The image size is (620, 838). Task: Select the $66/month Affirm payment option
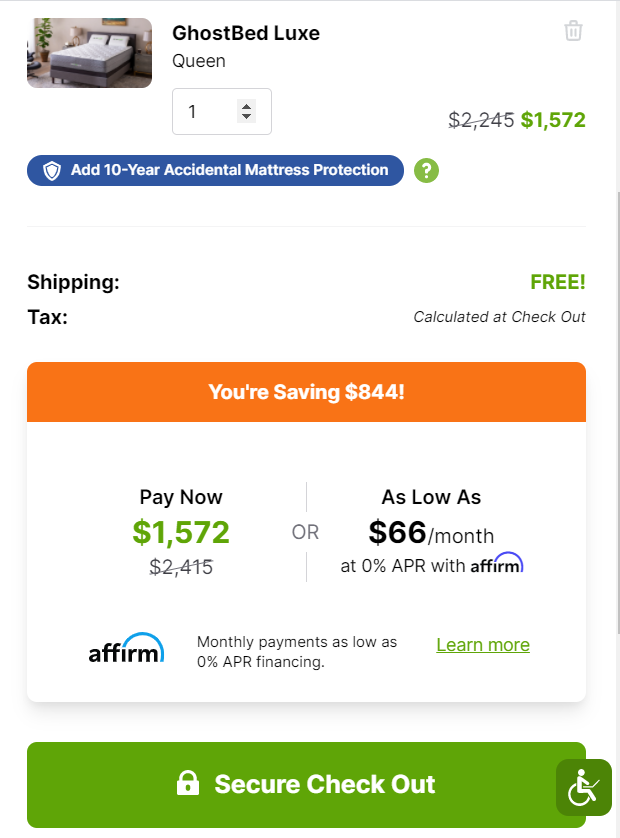431,532
